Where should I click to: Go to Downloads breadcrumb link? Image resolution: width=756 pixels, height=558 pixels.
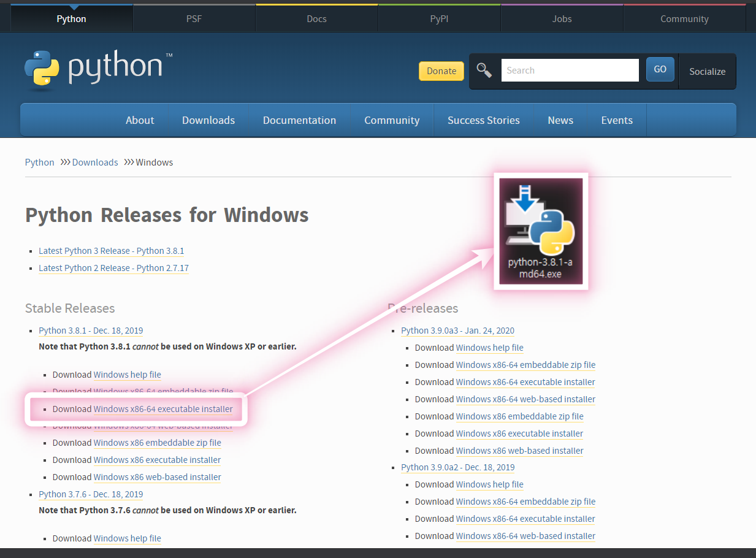tap(95, 162)
